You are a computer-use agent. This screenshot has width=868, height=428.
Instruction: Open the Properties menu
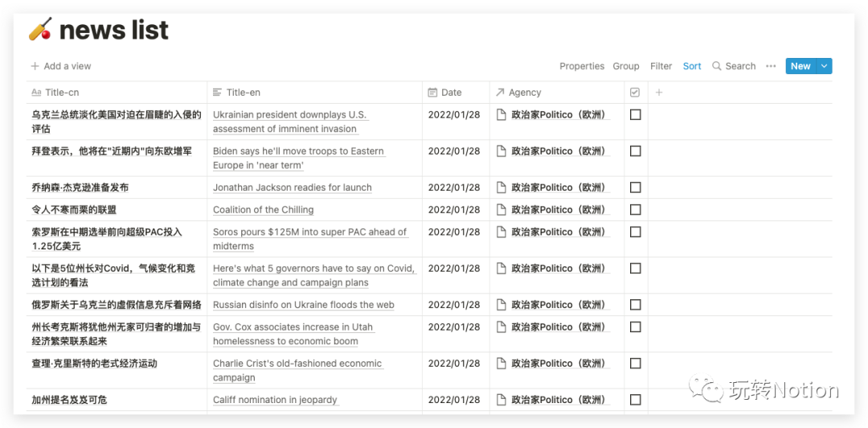click(582, 66)
